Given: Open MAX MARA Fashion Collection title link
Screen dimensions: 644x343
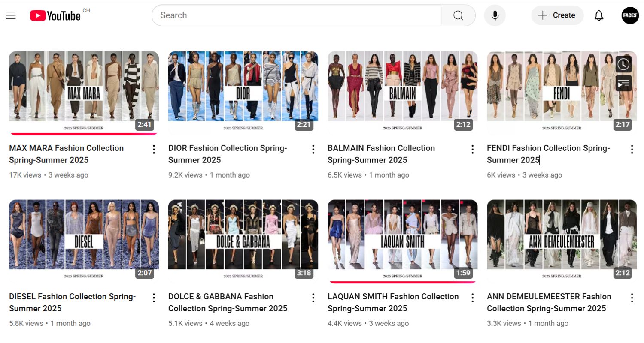Looking at the screenshot, I should tap(66, 154).
